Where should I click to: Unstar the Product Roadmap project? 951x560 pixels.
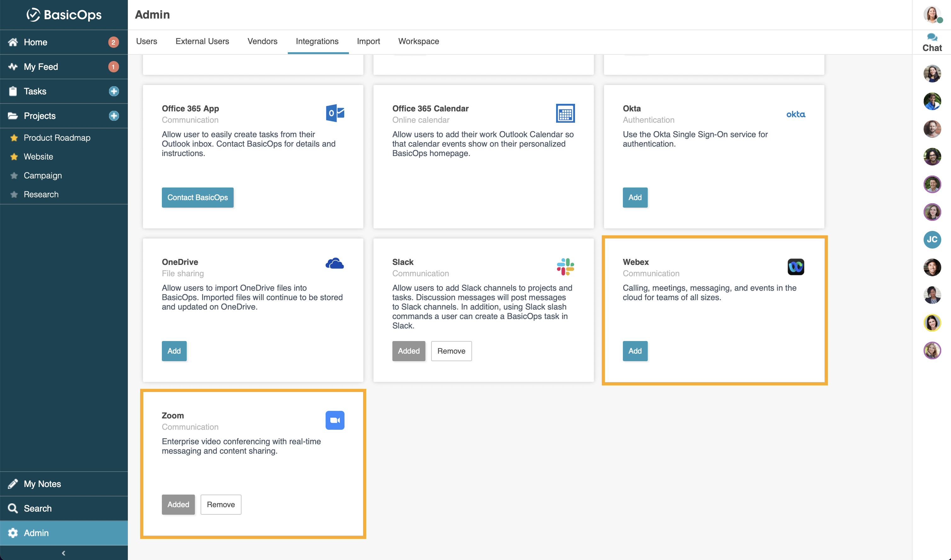pos(14,138)
